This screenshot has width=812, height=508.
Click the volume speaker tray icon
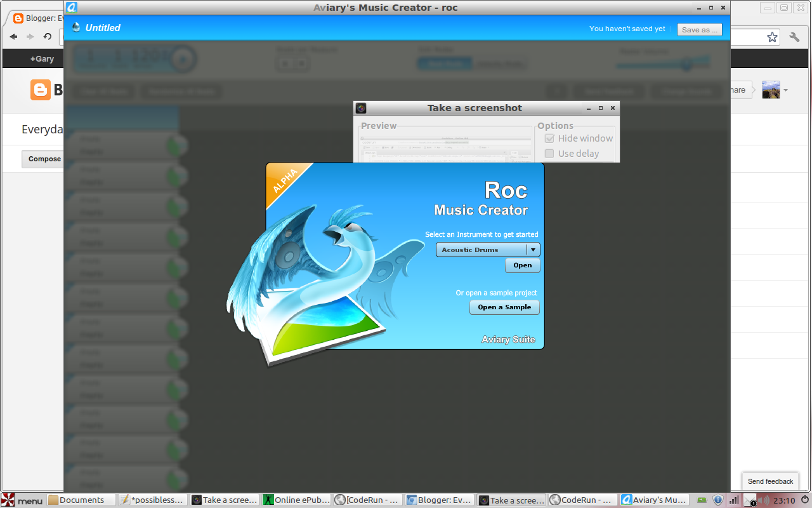764,500
